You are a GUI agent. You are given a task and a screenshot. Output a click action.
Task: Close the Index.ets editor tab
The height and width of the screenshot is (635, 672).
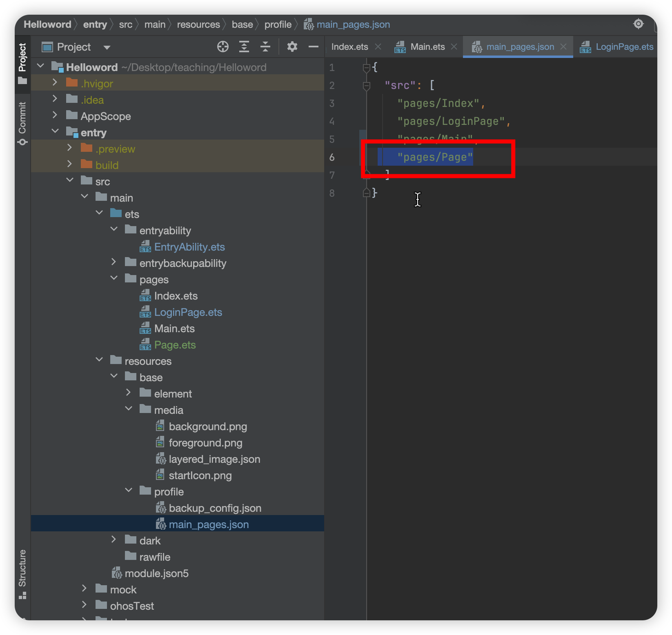point(378,47)
